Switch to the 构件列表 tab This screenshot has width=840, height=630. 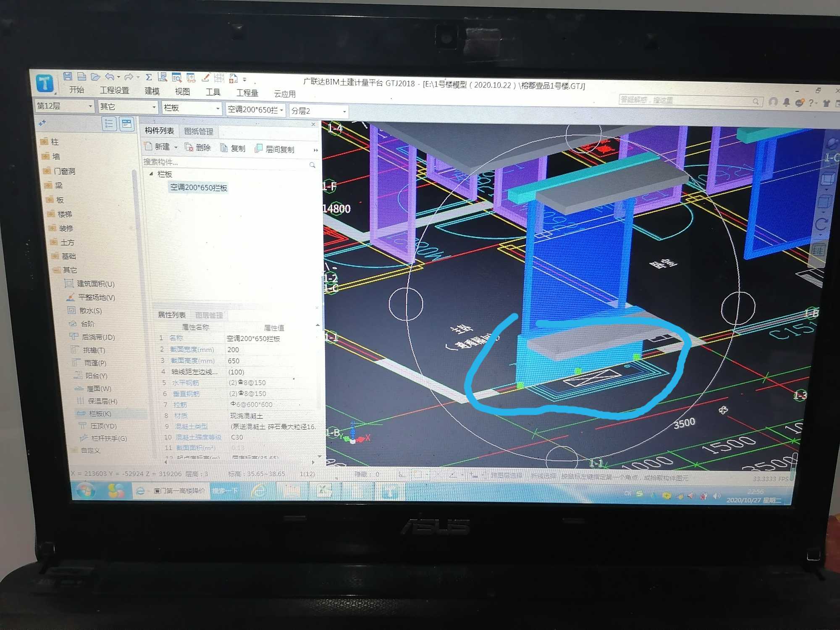click(160, 131)
